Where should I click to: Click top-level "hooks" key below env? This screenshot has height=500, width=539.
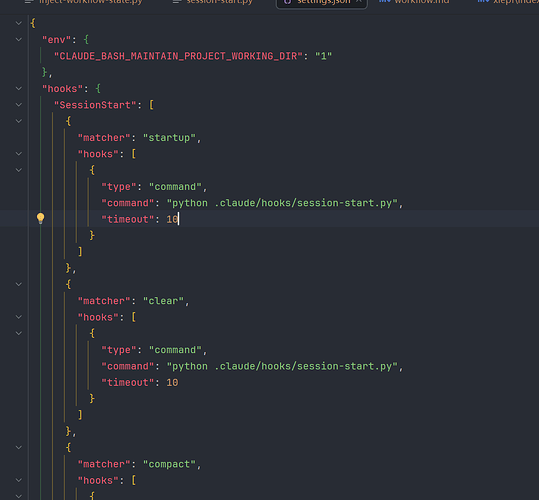[x=63, y=89]
